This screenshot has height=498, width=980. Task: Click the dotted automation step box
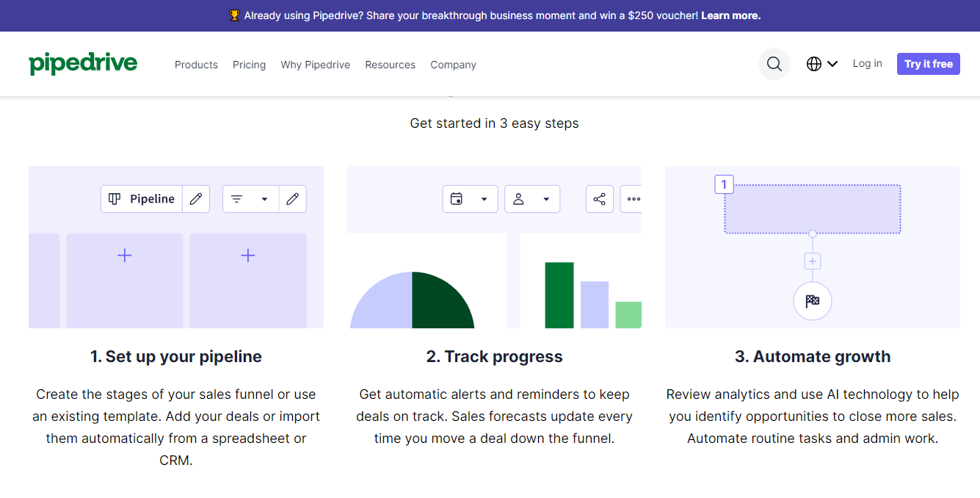[813, 209]
